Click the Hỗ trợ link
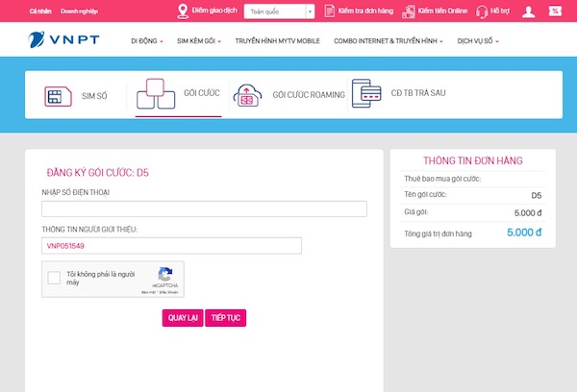 [500, 11]
